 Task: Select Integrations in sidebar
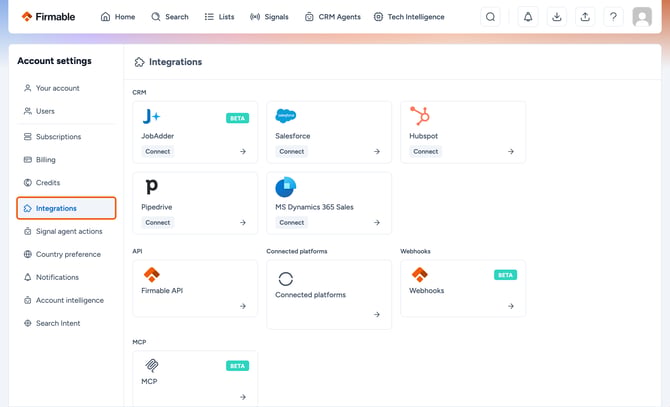[x=66, y=208]
